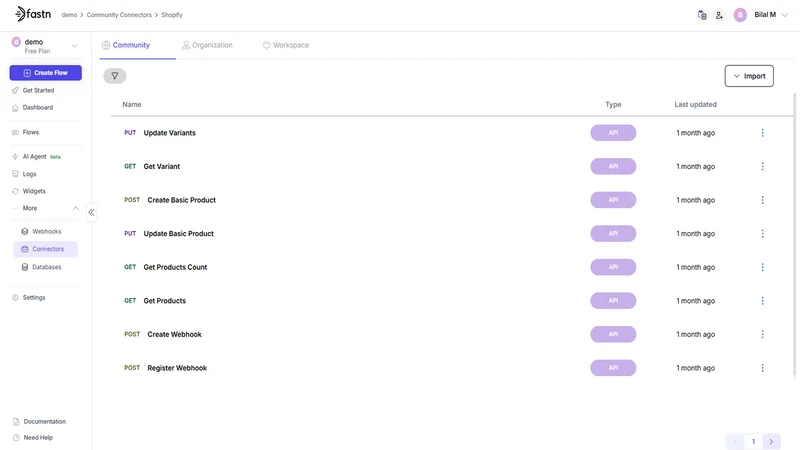The height and width of the screenshot is (450, 800).
Task: Open options menu for Get Products Count
Action: coord(762,267)
